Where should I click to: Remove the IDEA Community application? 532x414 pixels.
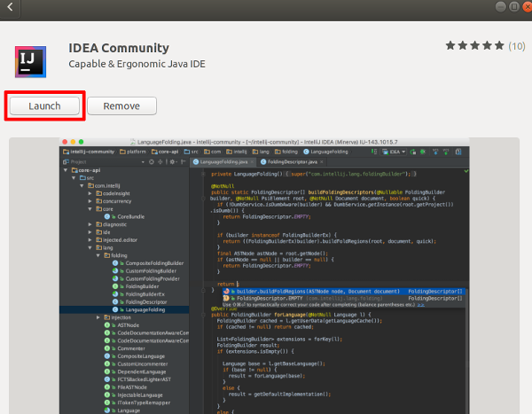[x=121, y=105]
